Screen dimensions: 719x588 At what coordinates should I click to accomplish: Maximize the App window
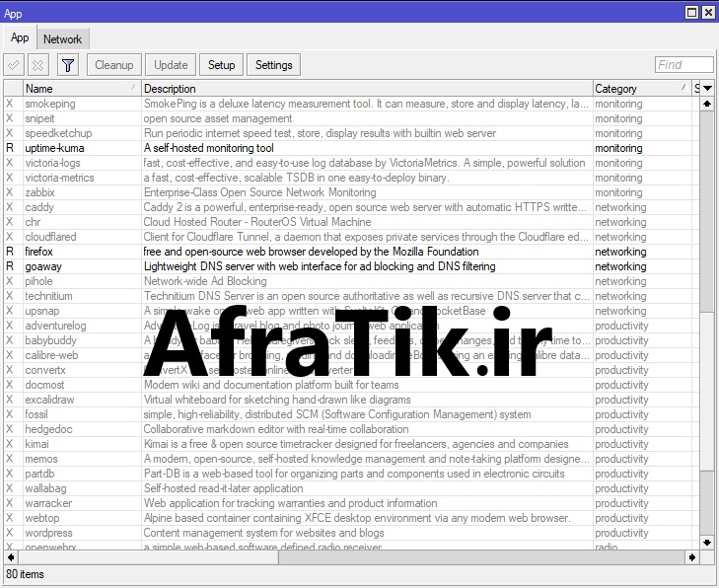(x=692, y=13)
